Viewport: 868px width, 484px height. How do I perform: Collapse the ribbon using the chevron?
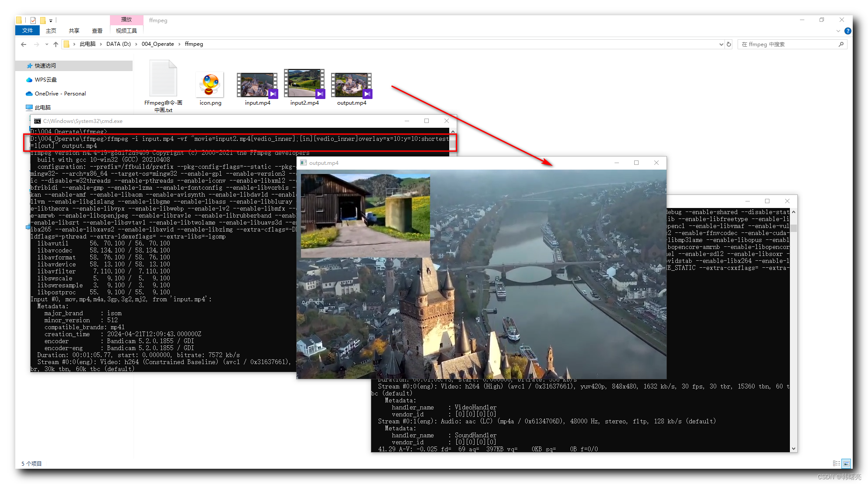pyautogui.click(x=838, y=31)
